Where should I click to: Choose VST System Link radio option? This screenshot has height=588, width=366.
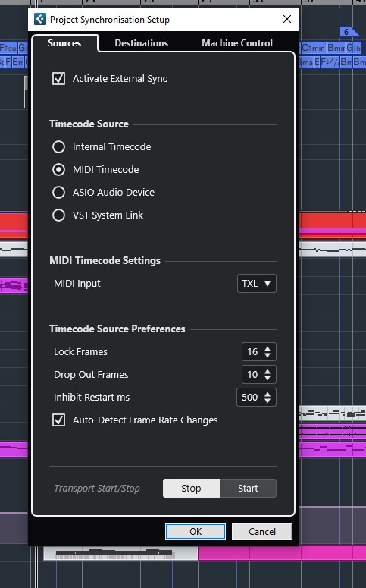[x=59, y=215]
